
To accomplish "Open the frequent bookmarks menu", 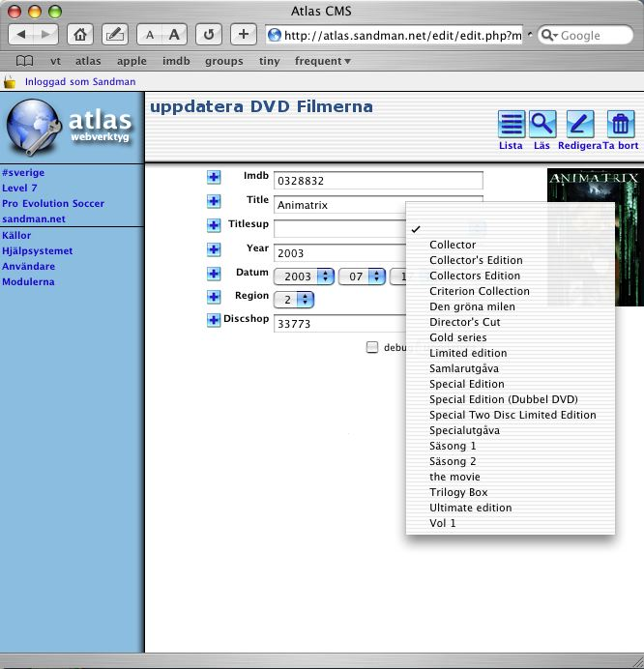I will click(322, 61).
